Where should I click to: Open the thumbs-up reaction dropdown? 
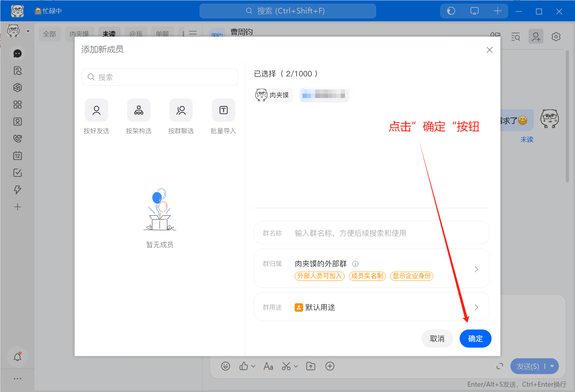pos(253,366)
